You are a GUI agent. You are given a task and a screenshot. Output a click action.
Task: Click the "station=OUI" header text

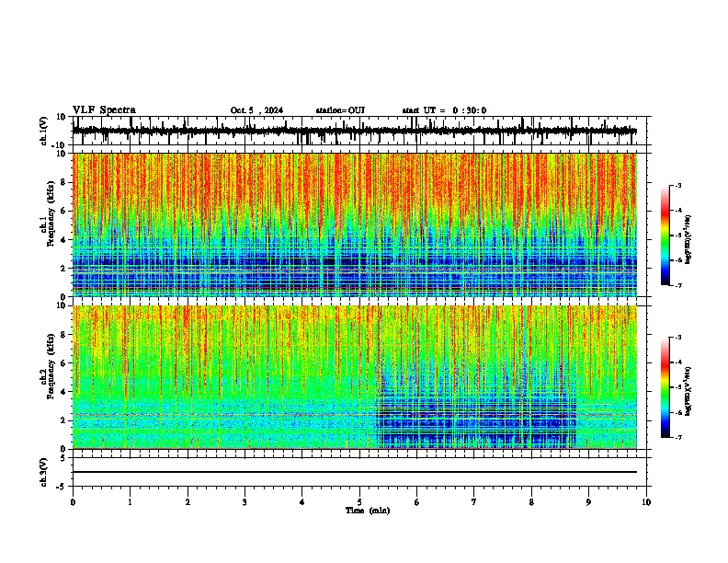coord(340,110)
